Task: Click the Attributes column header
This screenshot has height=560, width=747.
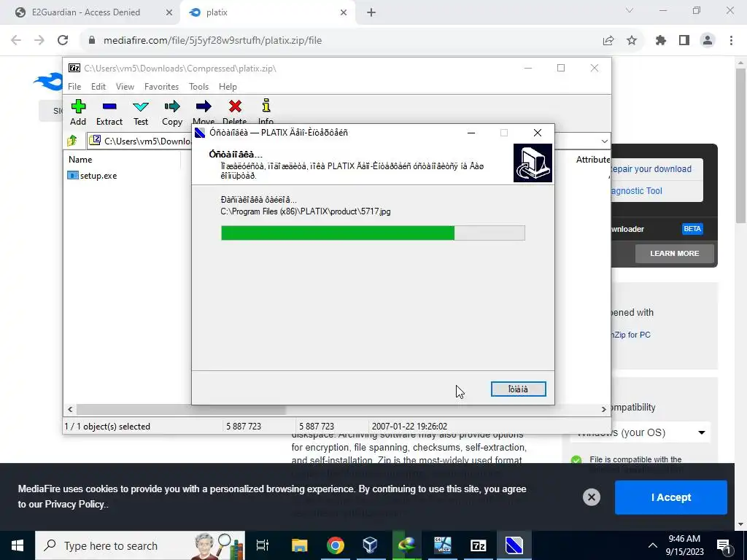Action: click(592, 160)
